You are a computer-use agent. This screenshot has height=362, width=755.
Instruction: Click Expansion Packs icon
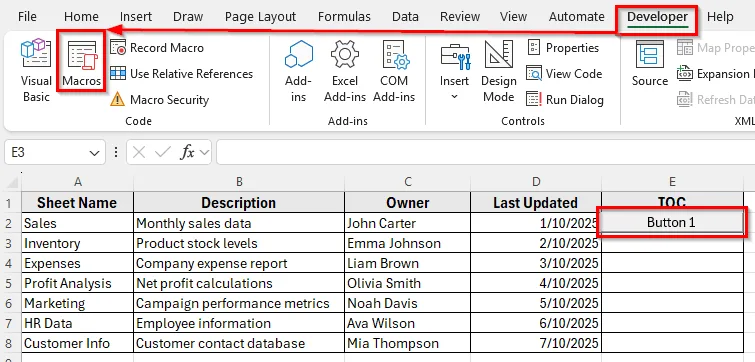coord(685,74)
